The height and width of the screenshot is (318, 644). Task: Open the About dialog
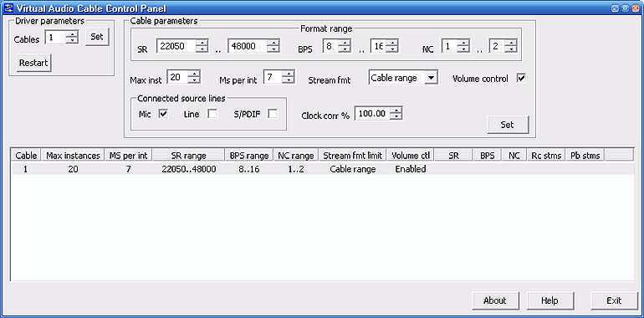[x=495, y=300]
